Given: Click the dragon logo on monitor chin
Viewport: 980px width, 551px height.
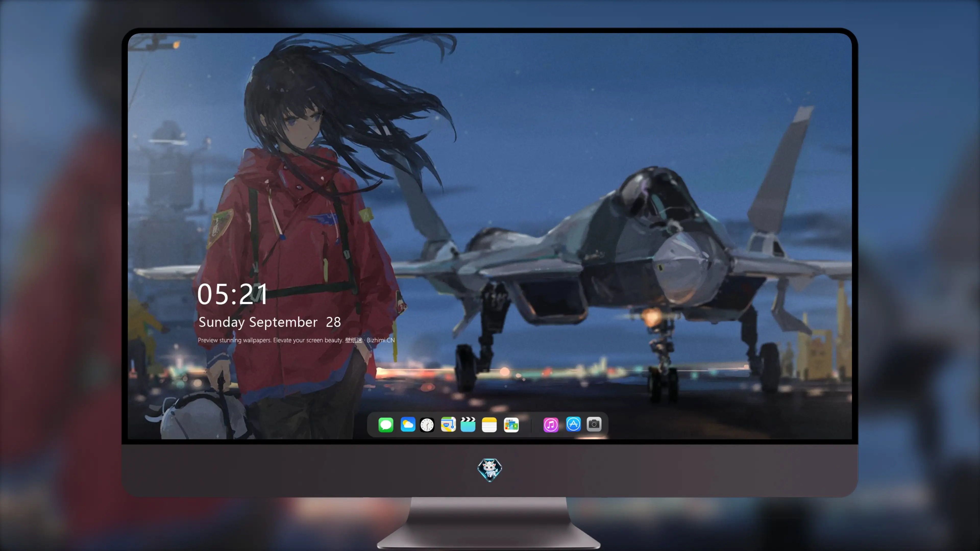Looking at the screenshot, I should (490, 470).
